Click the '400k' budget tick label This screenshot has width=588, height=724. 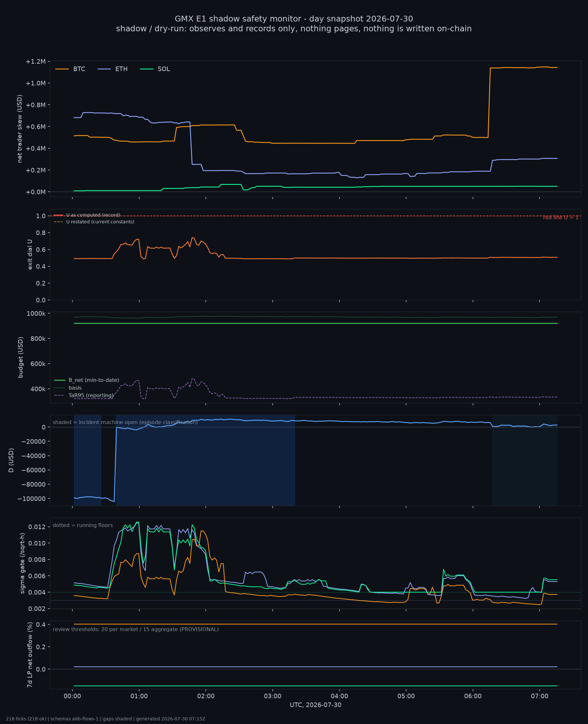click(38, 389)
